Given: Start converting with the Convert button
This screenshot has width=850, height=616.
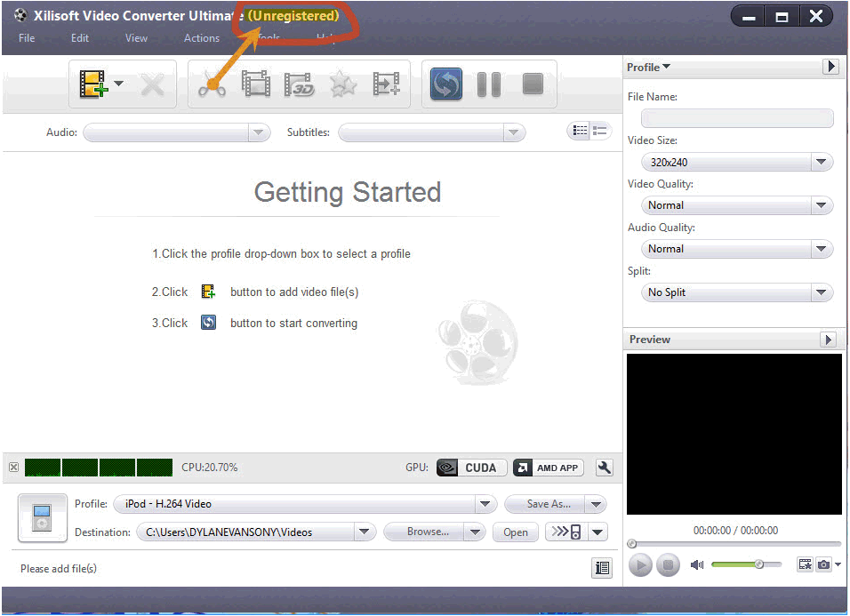Looking at the screenshot, I should (x=446, y=85).
